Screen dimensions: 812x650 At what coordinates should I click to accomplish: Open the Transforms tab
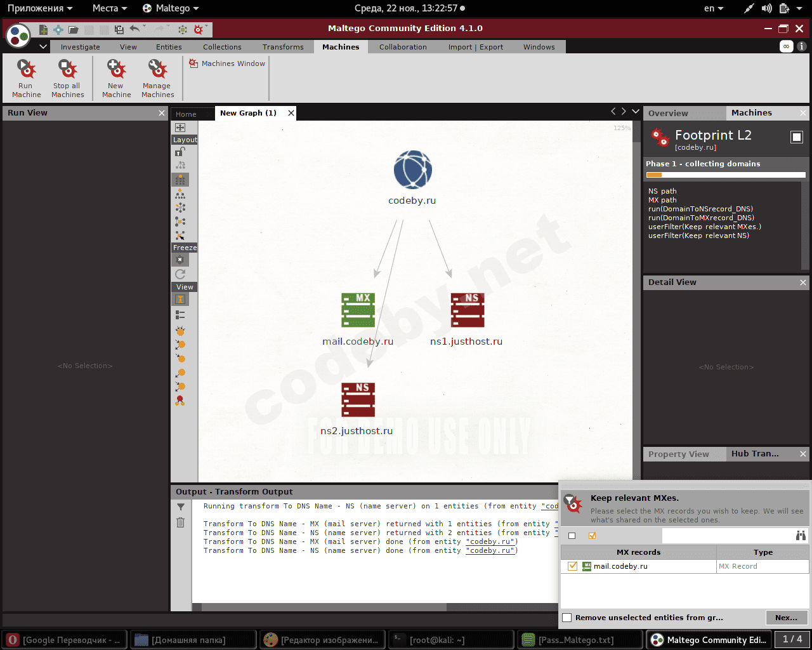[283, 47]
